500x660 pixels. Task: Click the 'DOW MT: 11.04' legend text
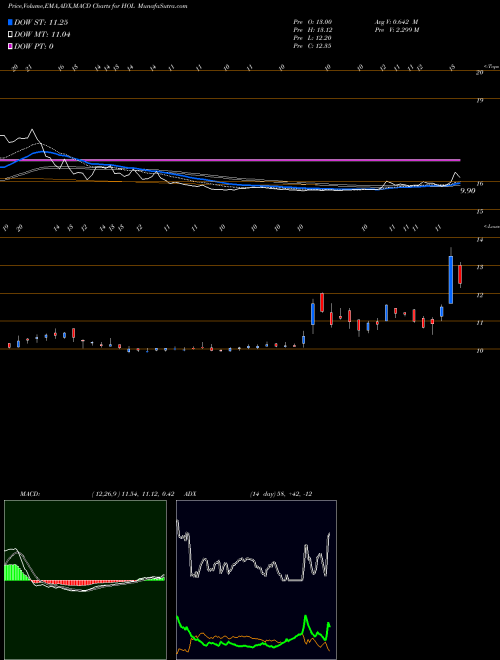[x=42, y=35]
